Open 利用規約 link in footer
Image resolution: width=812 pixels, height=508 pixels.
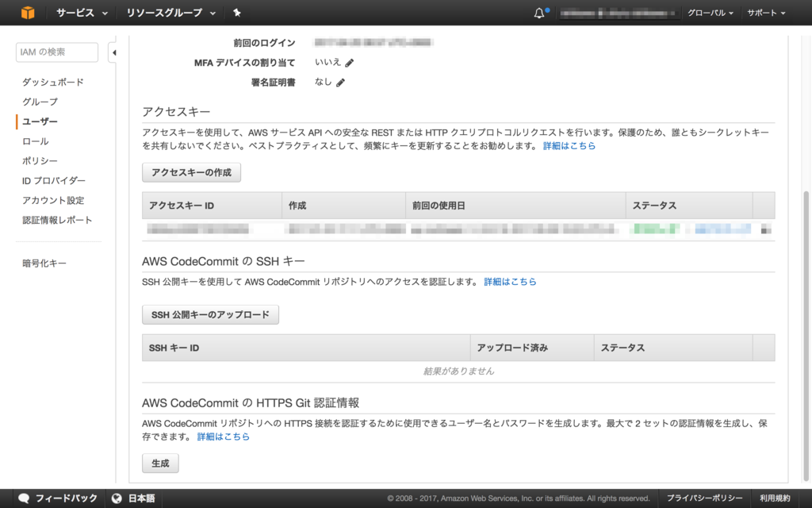click(x=775, y=498)
